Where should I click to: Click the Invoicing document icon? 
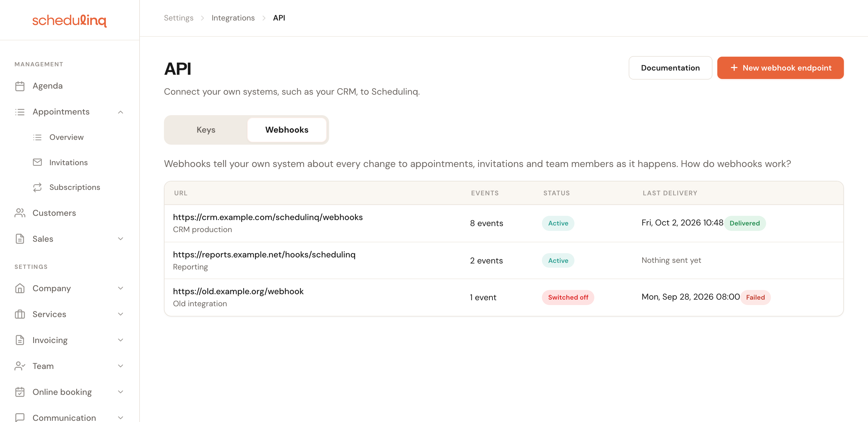click(x=20, y=340)
